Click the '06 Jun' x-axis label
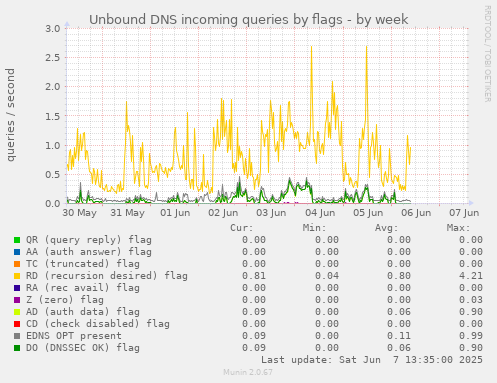 pos(416,213)
